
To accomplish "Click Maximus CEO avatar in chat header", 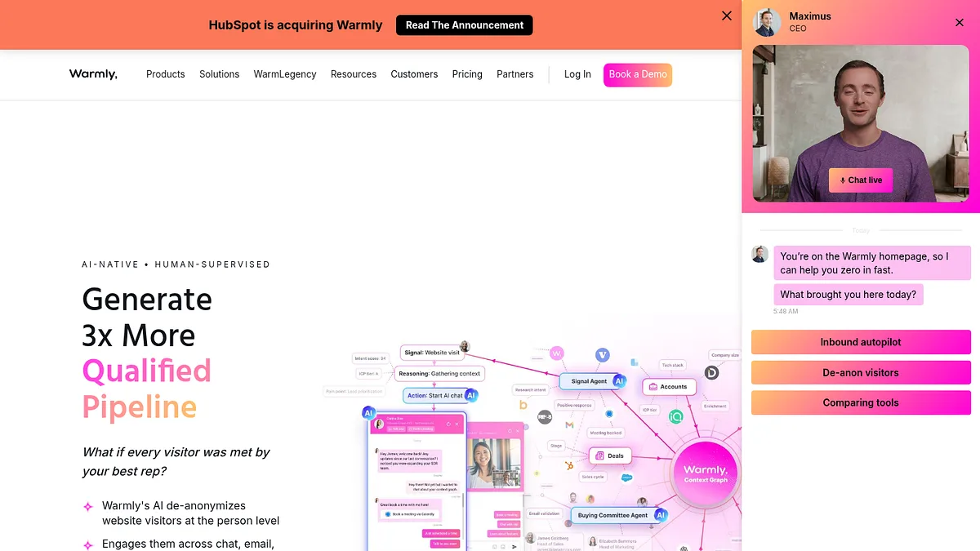I will [x=767, y=23].
